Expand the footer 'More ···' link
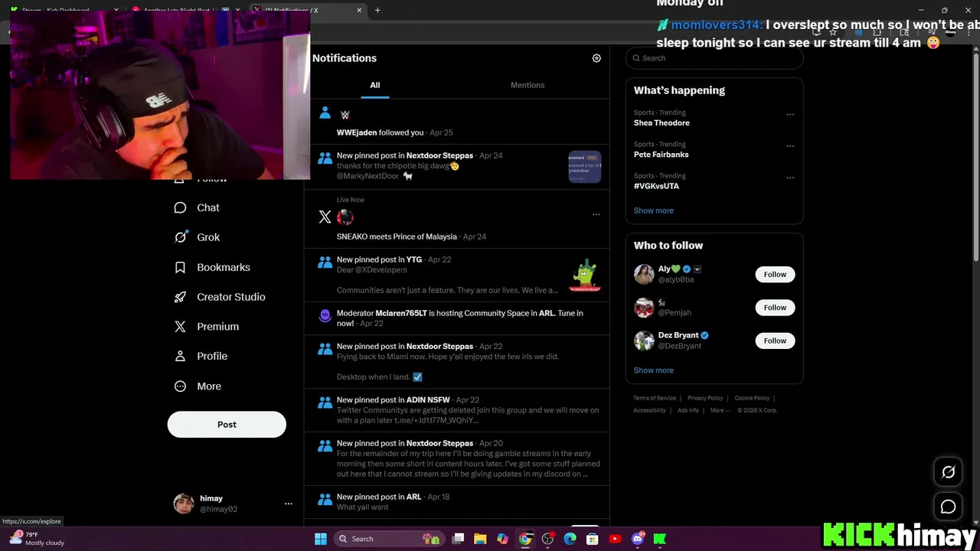This screenshot has height=551, width=980. click(x=720, y=410)
